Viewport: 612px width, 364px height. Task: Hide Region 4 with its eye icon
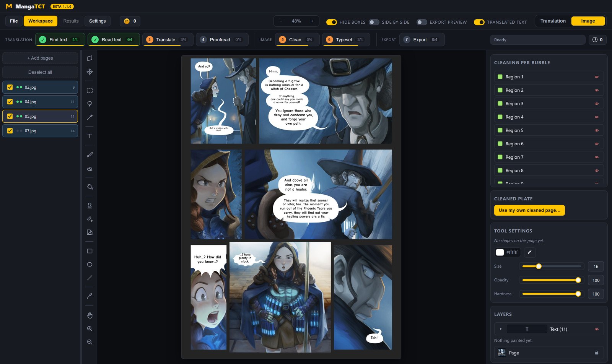click(596, 117)
